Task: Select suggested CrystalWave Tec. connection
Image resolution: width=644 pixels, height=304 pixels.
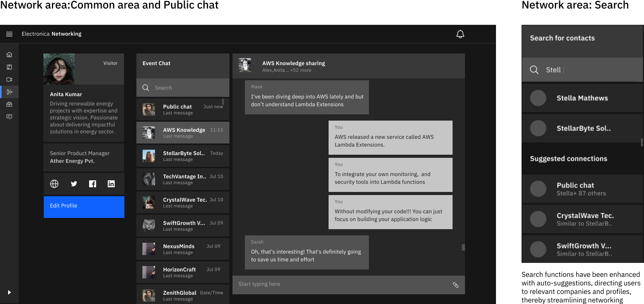Action: 582,219
